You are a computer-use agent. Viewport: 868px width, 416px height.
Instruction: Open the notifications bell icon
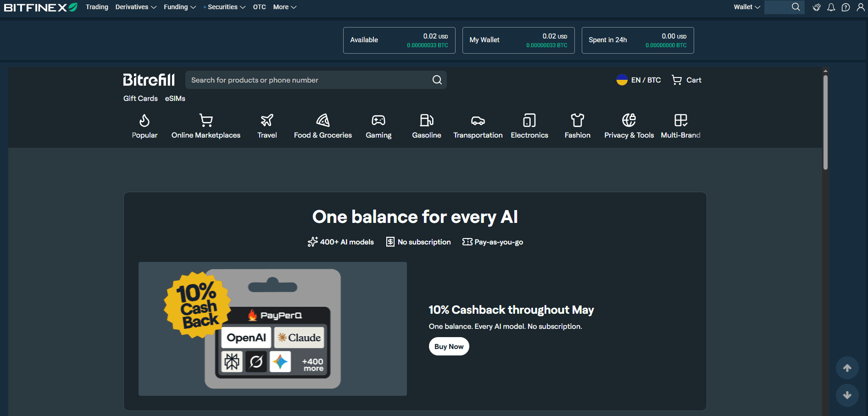(x=831, y=7)
